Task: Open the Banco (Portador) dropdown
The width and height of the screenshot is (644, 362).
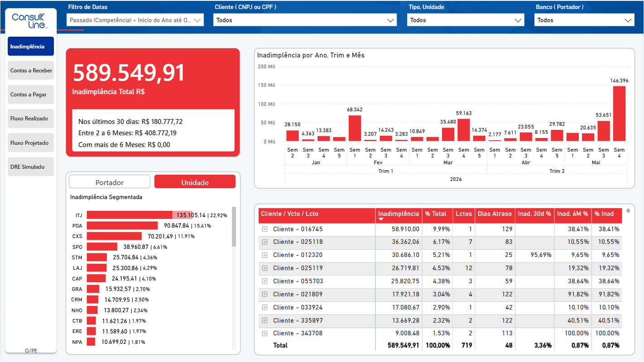Action: (x=584, y=20)
